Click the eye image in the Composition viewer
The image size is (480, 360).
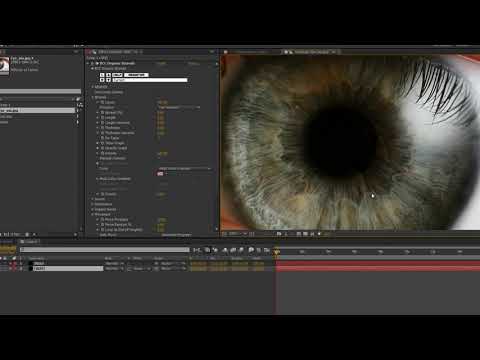tap(350, 142)
